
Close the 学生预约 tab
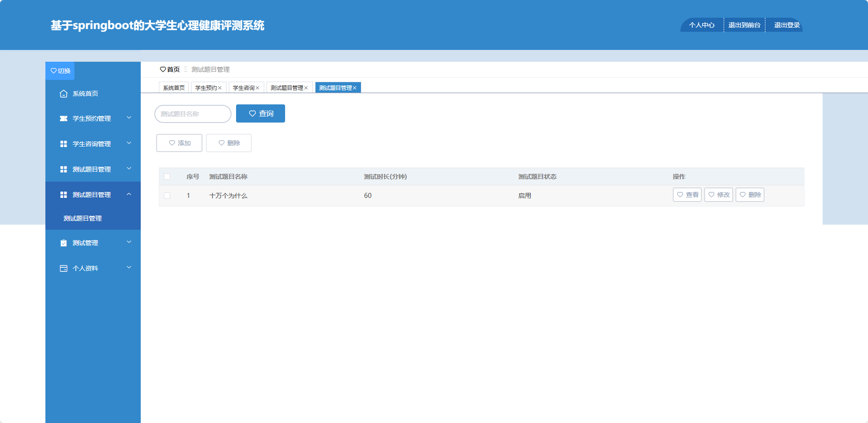pos(220,88)
